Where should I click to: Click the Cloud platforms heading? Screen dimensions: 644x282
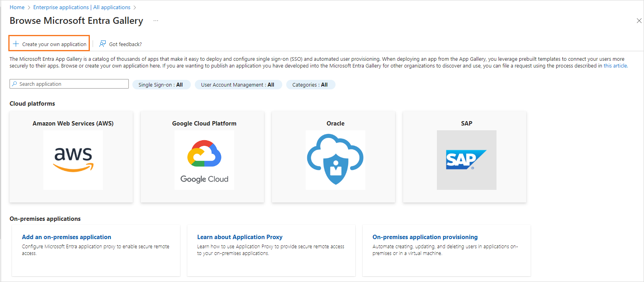[32, 104]
